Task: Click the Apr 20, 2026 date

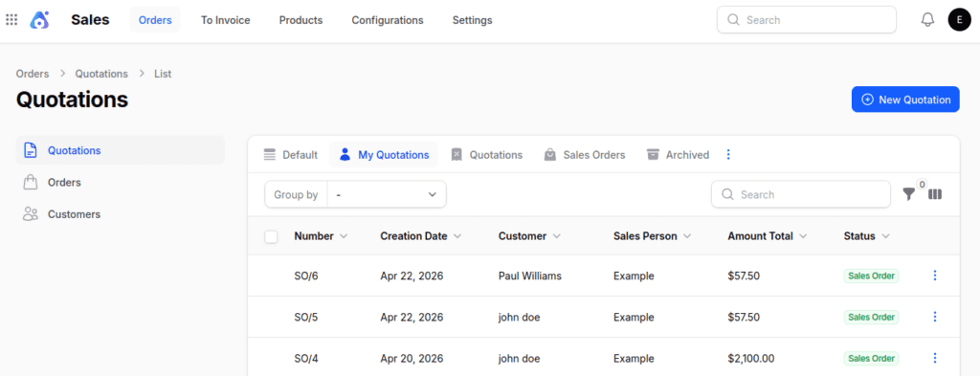Action: 412,359
